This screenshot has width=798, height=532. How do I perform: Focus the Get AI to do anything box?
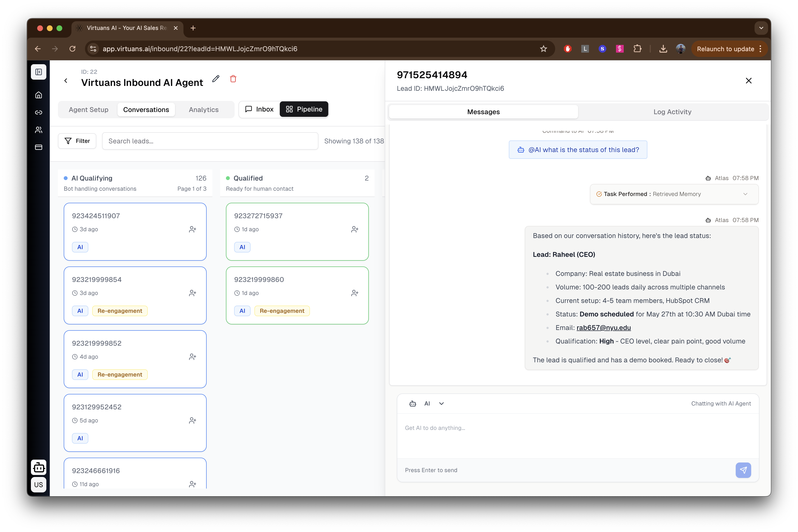tap(578, 435)
